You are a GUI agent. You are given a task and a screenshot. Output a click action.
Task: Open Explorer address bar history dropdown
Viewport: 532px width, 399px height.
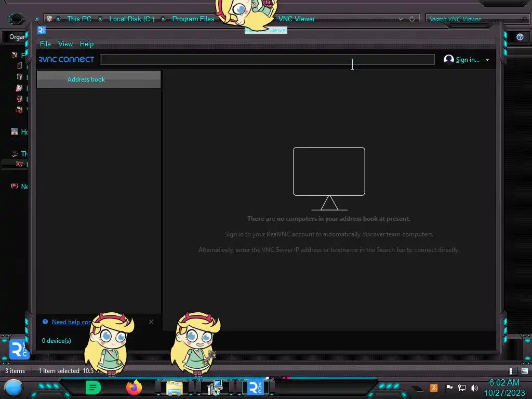click(401, 19)
